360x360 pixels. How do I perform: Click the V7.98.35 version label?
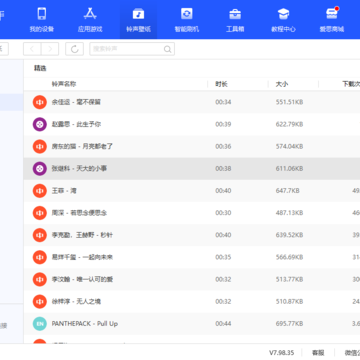[x=282, y=353]
